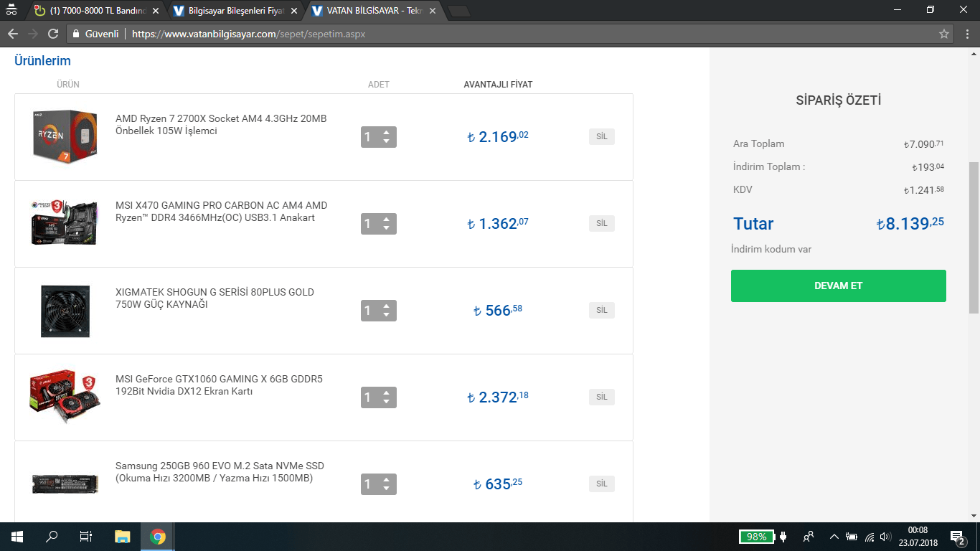Click the Ara Toplam amount 7.090,71

pyautogui.click(x=924, y=144)
